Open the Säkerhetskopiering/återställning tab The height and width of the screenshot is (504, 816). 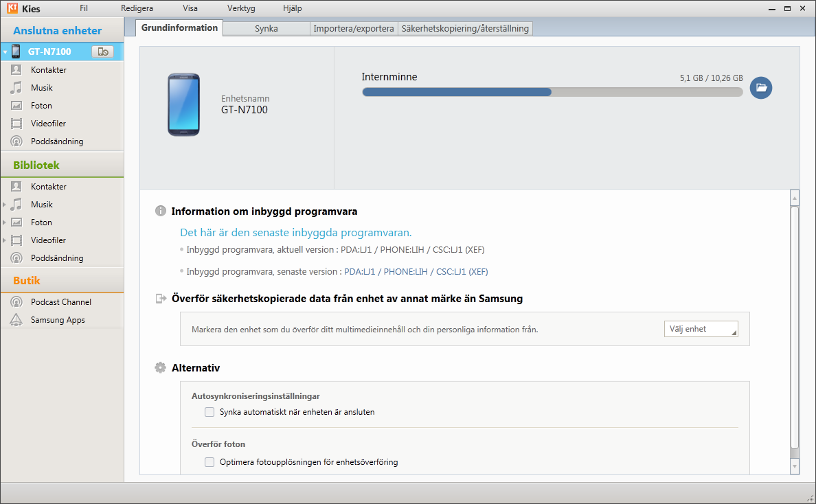[x=465, y=29]
